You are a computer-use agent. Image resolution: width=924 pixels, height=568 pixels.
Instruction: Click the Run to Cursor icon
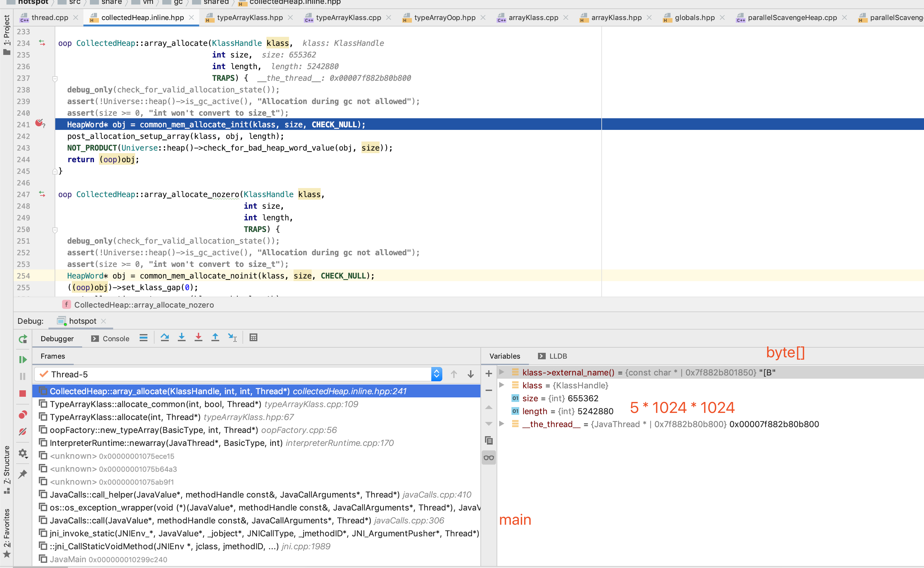(232, 338)
